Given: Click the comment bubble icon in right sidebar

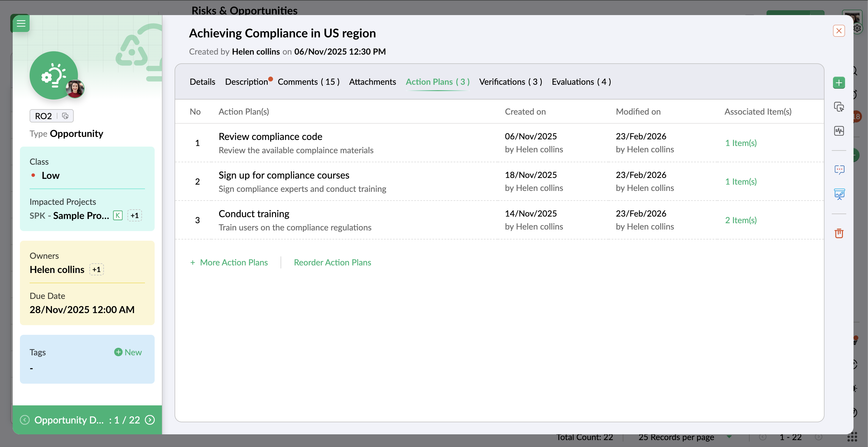Looking at the screenshot, I should point(839,170).
